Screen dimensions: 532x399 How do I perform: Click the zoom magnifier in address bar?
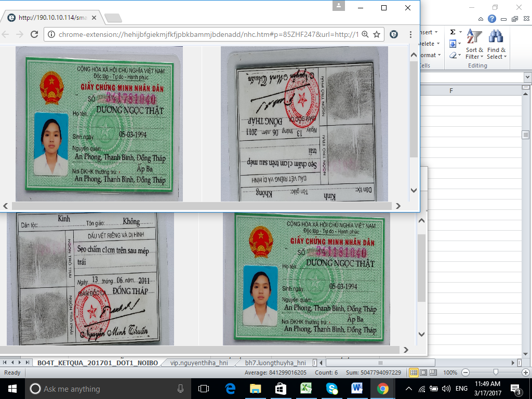tap(365, 34)
